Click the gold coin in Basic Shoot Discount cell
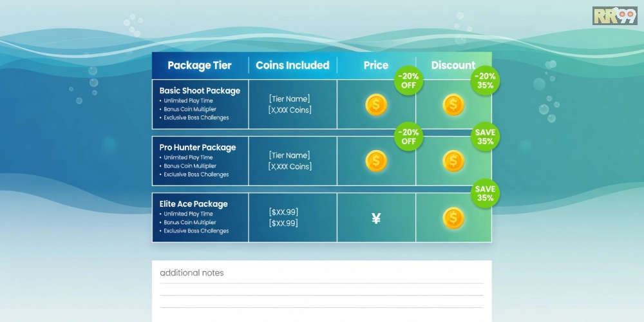644x322 pixels. click(453, 104)
